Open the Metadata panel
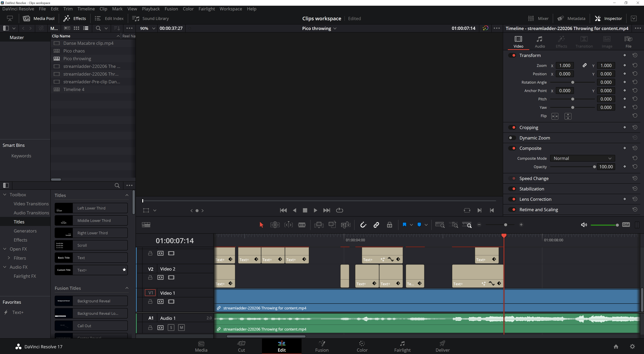Screen dimensions: 644x354 pos(571,18)
